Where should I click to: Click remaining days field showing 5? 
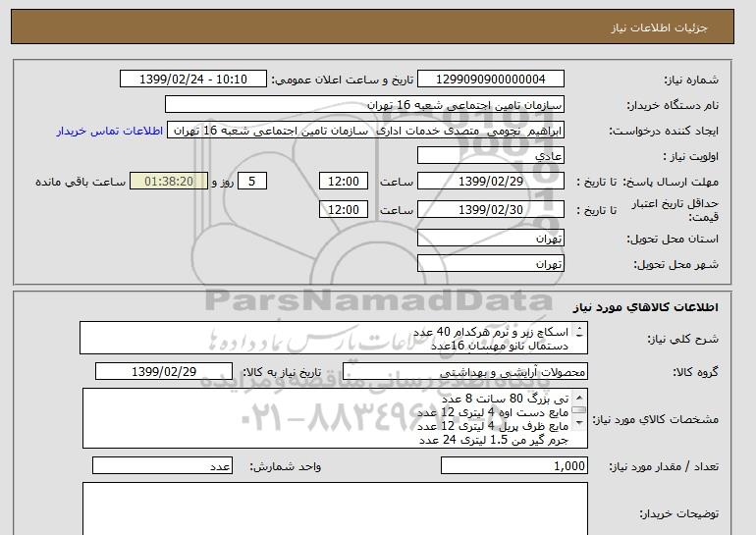pyautogui.click(x=251, y=182)
